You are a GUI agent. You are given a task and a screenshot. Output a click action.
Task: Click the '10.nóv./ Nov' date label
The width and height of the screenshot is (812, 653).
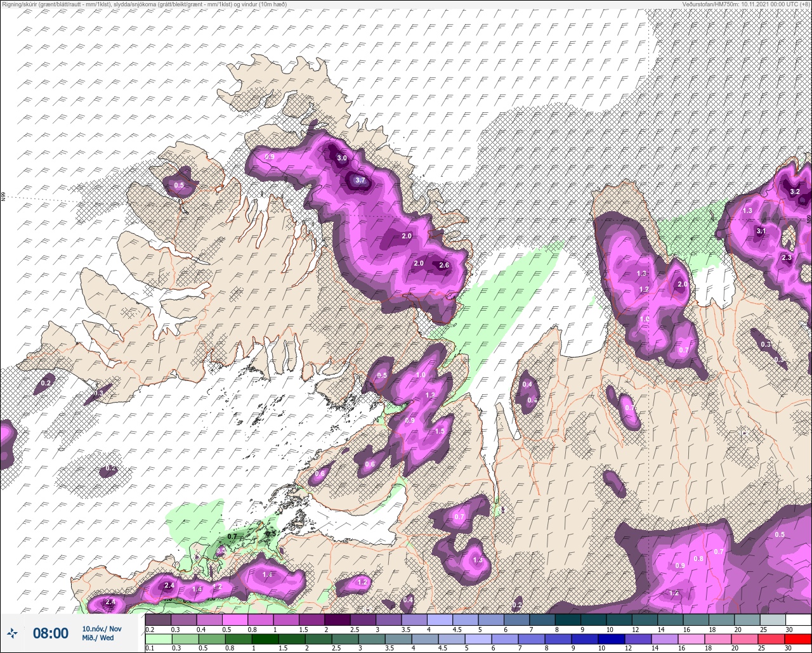[x=101, y=629]
